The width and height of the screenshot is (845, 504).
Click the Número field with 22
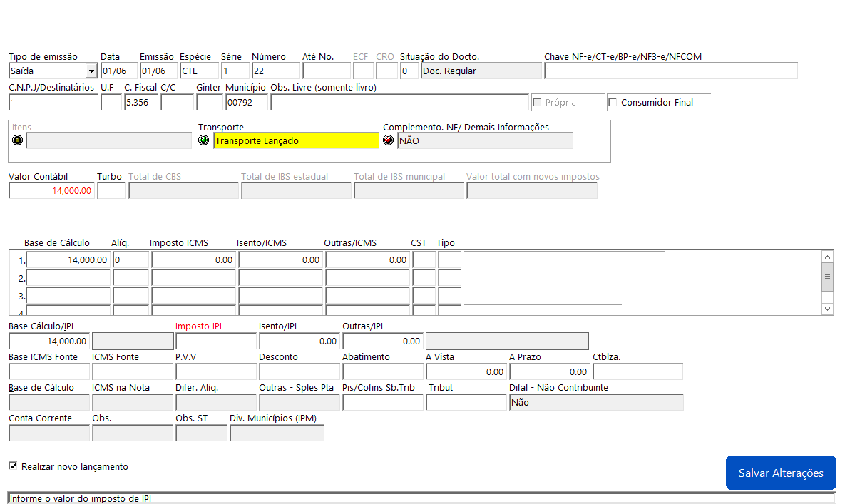tap(276, 71)
